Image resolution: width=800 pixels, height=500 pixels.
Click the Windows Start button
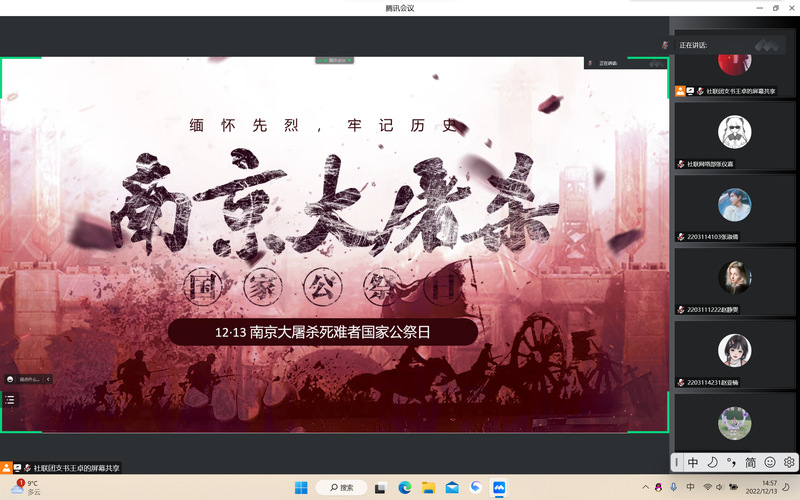point(301,487)
